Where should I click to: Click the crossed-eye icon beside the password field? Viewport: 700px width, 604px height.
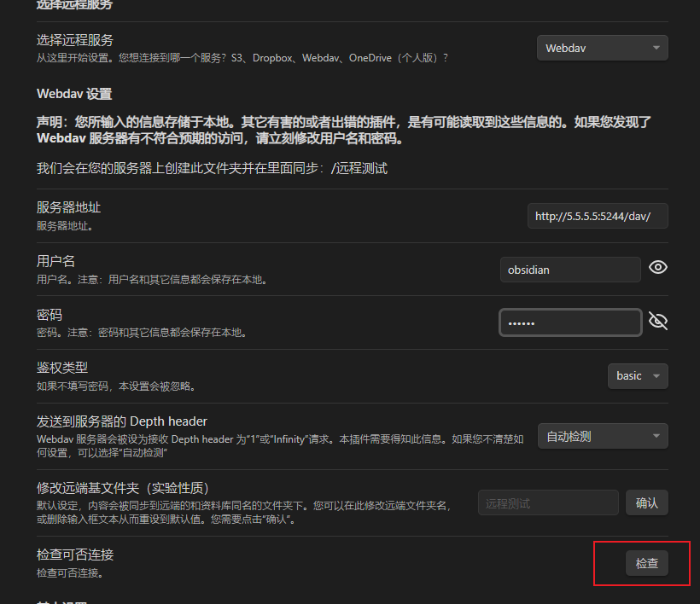657,321
